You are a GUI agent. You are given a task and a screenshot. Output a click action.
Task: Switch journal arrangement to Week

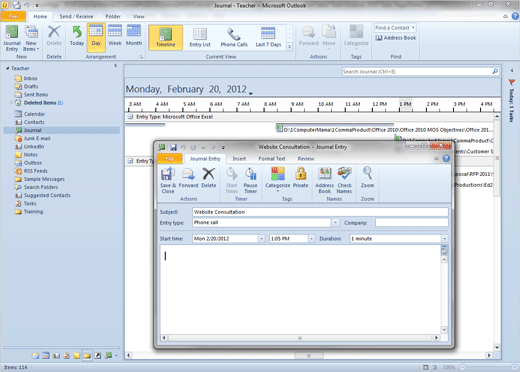pyautogui.click(x=115, y=36)
